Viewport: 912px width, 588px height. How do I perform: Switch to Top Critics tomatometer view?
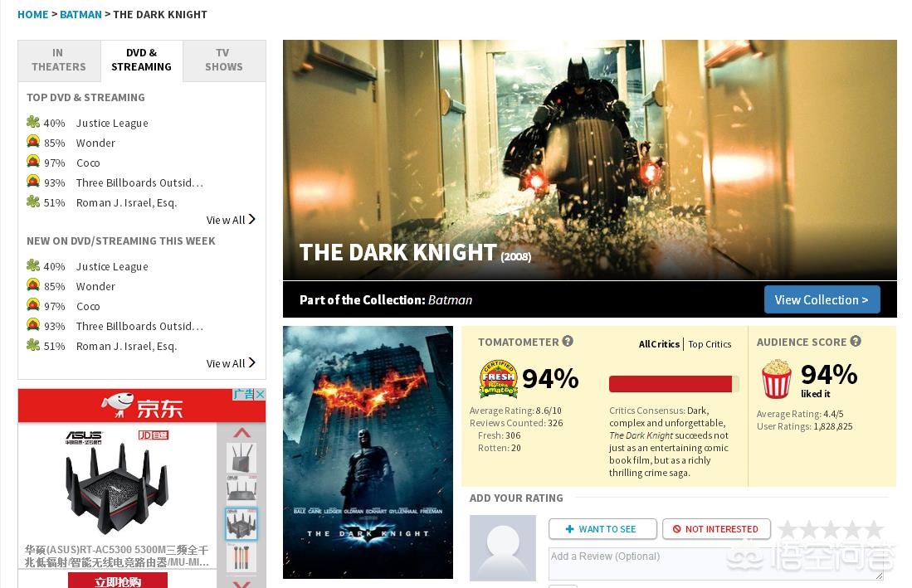click(710, 344)
